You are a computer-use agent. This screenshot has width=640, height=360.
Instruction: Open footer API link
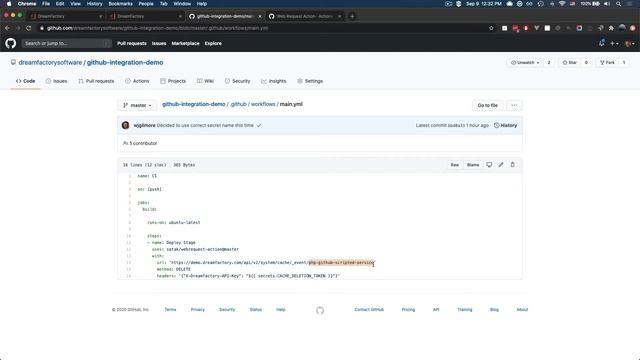[x=436, y=310]
